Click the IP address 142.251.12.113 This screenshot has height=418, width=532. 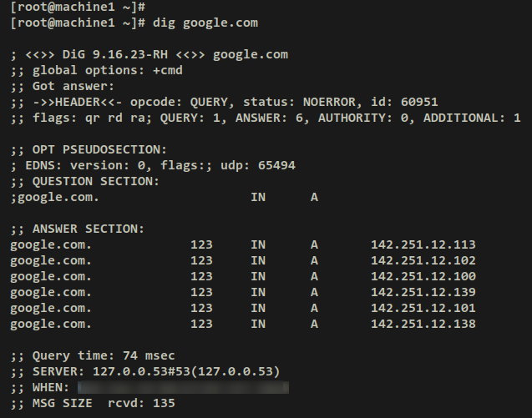click(423, 244)
